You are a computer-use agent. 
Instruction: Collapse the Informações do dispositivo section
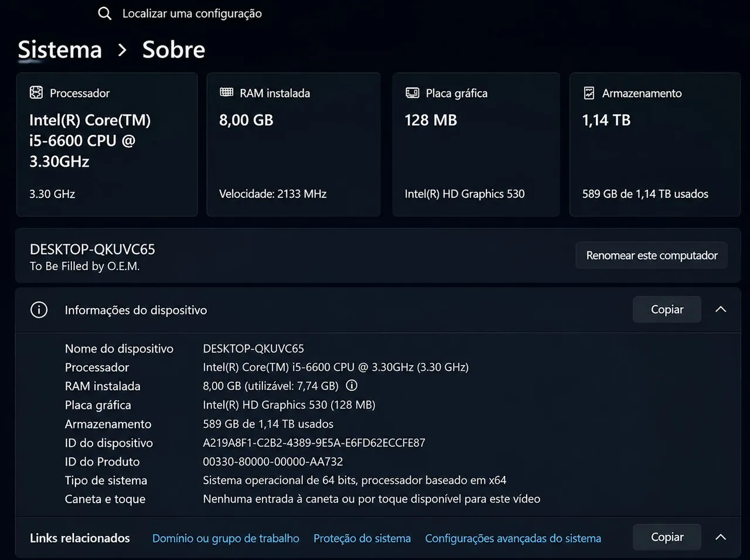coord(721,309)
